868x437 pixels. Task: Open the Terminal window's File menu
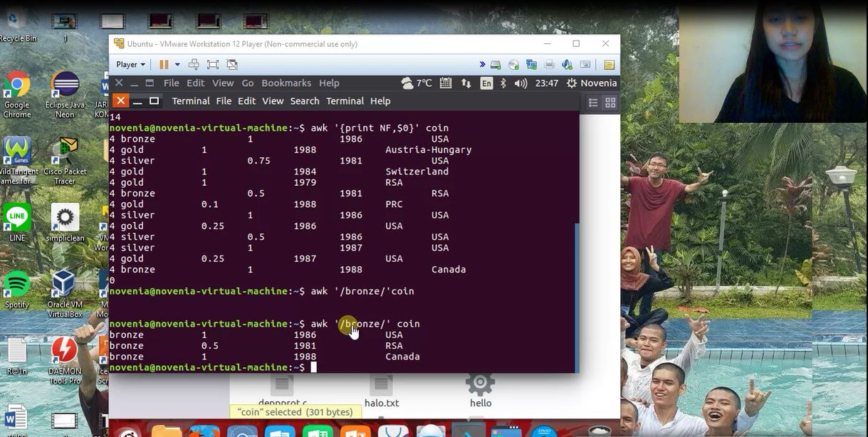coord(224,101)
